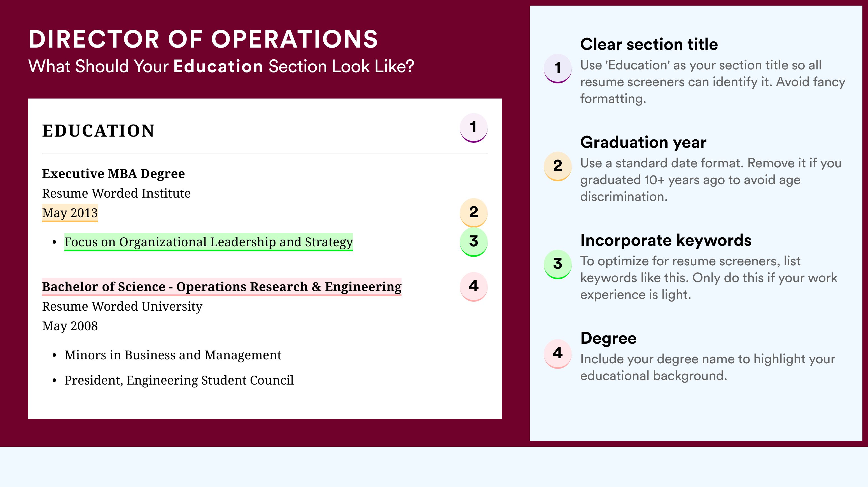The image size is (868, 487).
Task: Click badge 4 next to Degree tip
Action: pyautogui.click(x=557, y=353)
